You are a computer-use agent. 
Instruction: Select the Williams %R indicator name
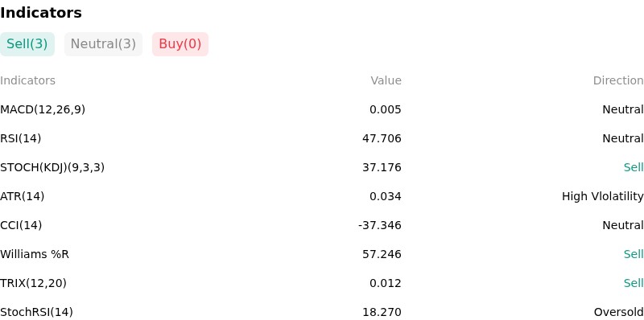35,254
